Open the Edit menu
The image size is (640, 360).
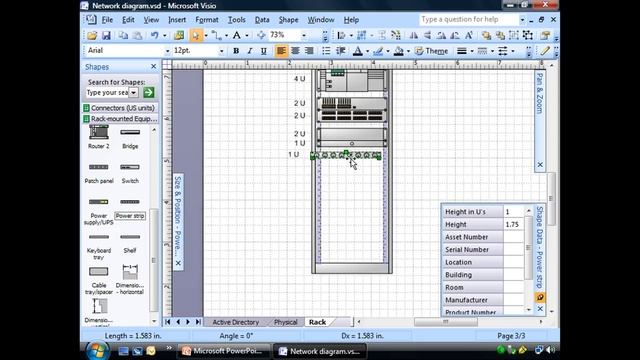point(128,20)
